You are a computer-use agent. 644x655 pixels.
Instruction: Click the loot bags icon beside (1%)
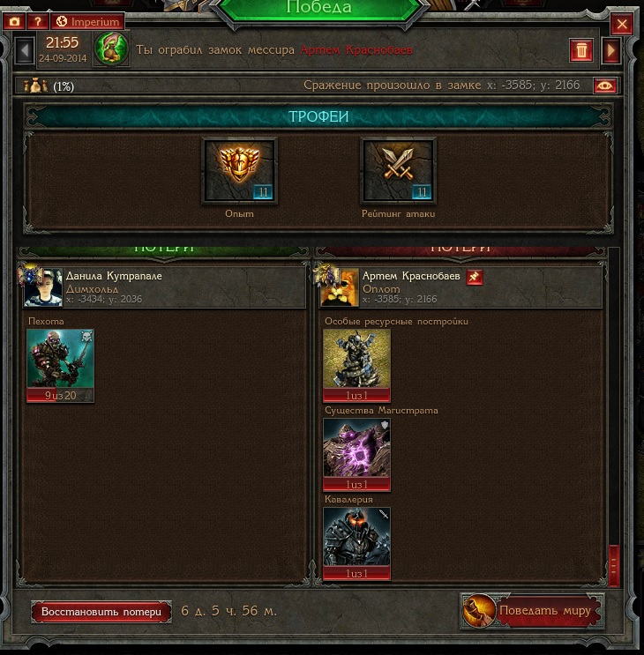click(35, 86)
